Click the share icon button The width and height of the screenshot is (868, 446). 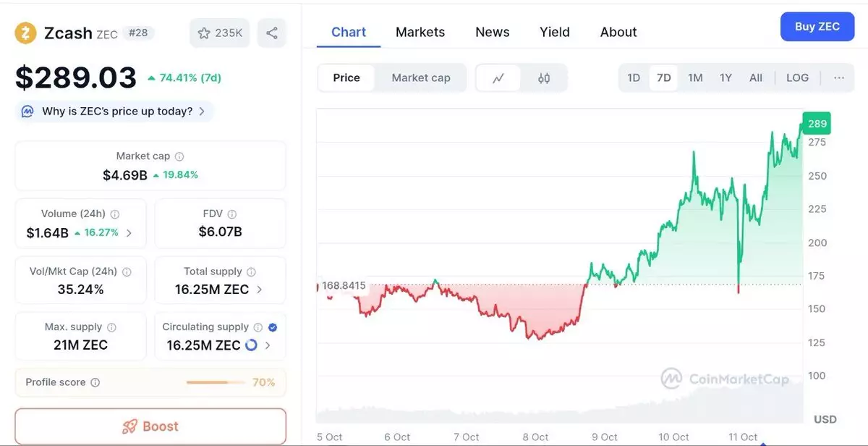point(272,33)
